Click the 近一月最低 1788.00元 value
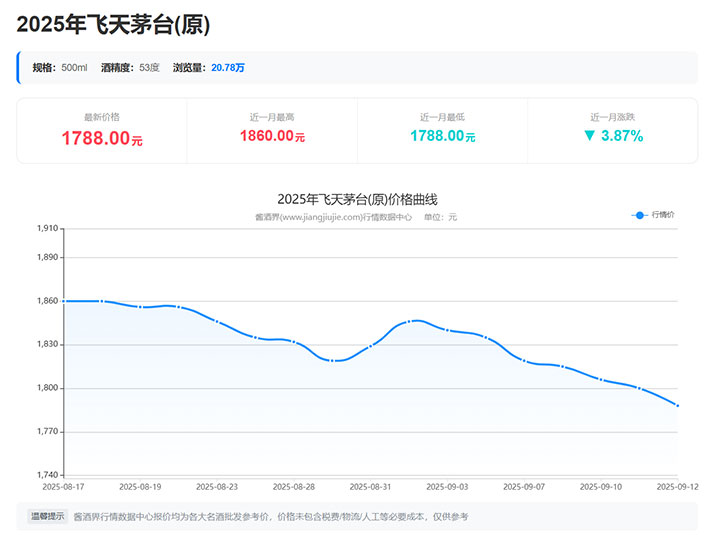The width and height of the screenshot is (720, 535). (442, 136)
